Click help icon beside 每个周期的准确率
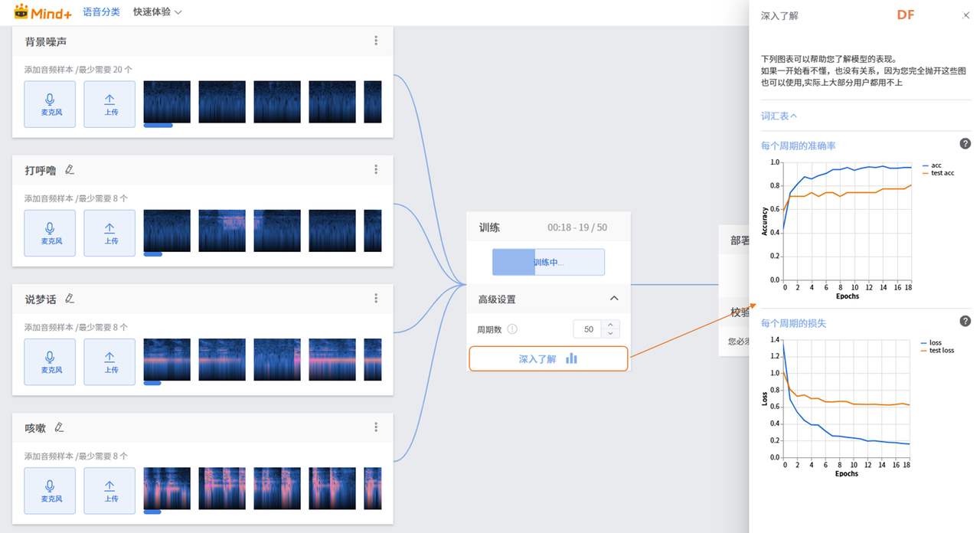This screenshot has height=533, width=980. pos(965,144)
